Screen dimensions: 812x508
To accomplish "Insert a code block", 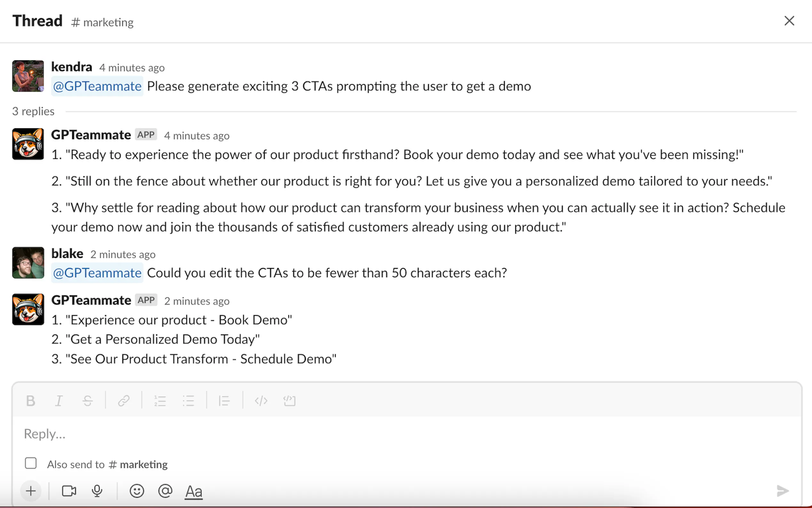I will 289,401.
